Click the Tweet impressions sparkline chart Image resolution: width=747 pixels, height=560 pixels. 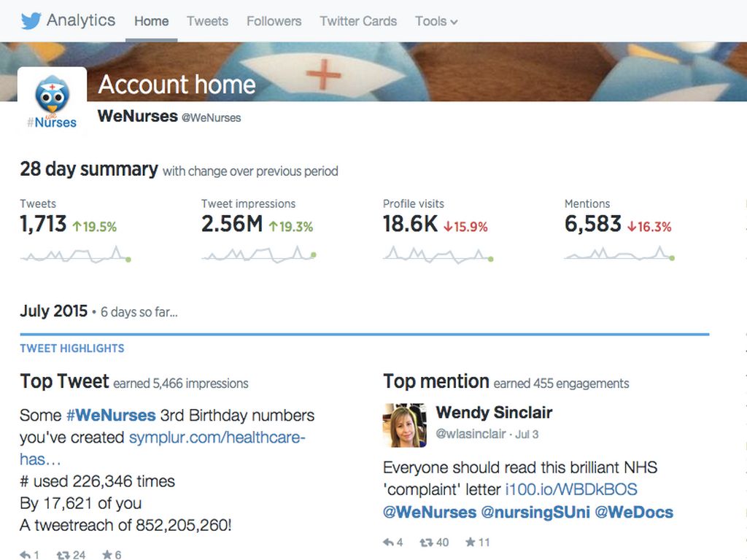click(258, 254)
